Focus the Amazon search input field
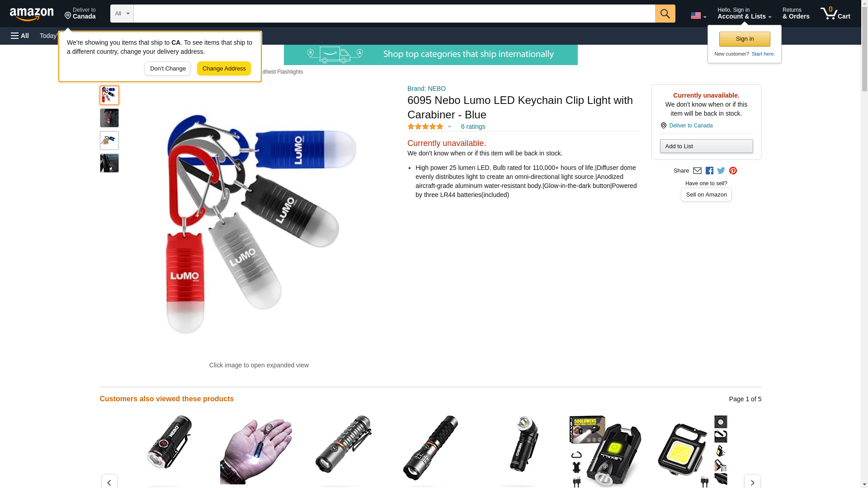The image size is (868, 488). 394,14
